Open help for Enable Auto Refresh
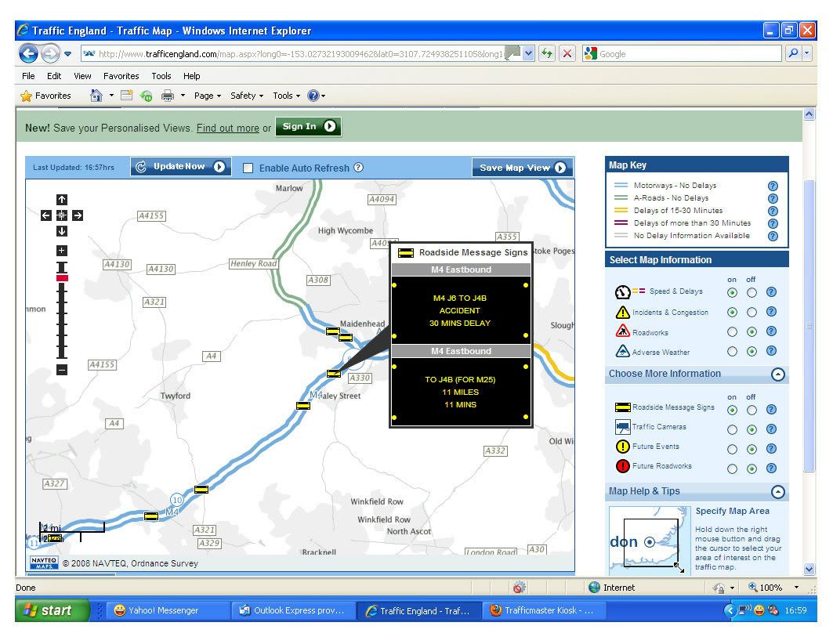This screenshot has height=644, width=833. (359, 167)
